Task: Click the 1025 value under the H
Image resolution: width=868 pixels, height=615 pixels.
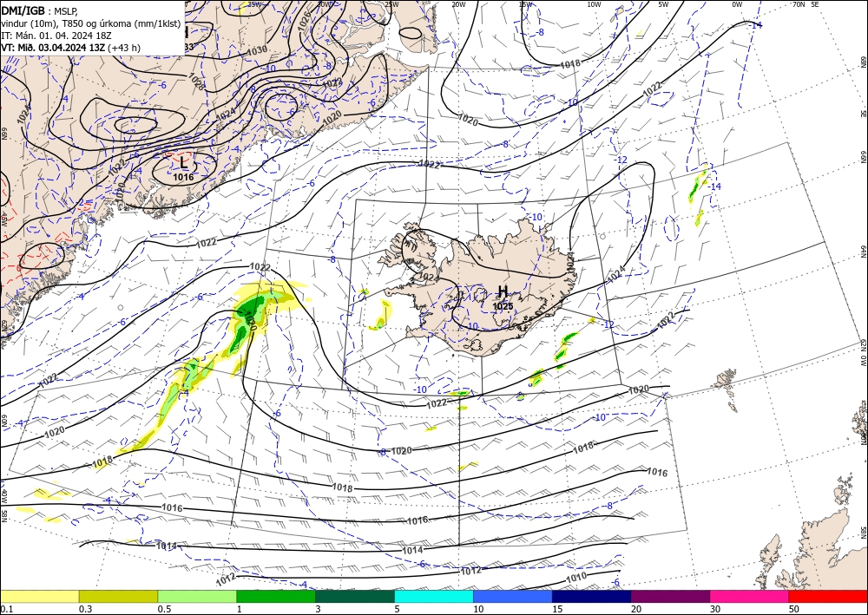Action: pos(503,306)
